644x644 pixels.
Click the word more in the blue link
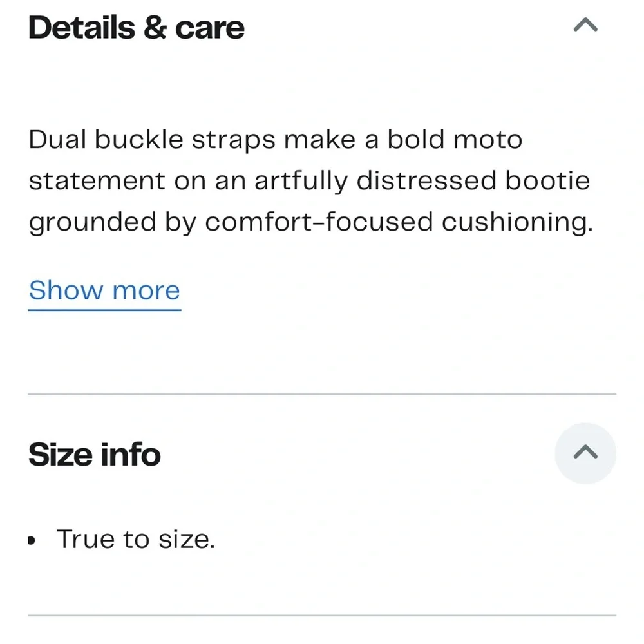pos(146,292)
